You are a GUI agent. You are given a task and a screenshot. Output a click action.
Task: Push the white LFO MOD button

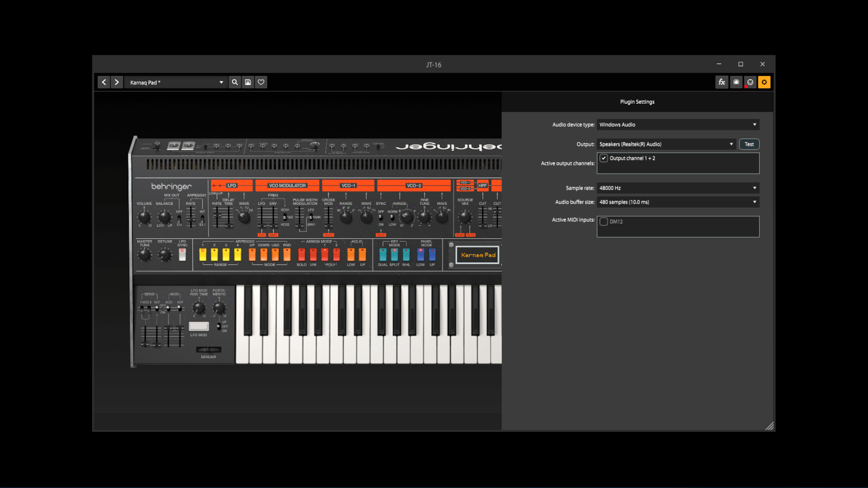point(198,326)
